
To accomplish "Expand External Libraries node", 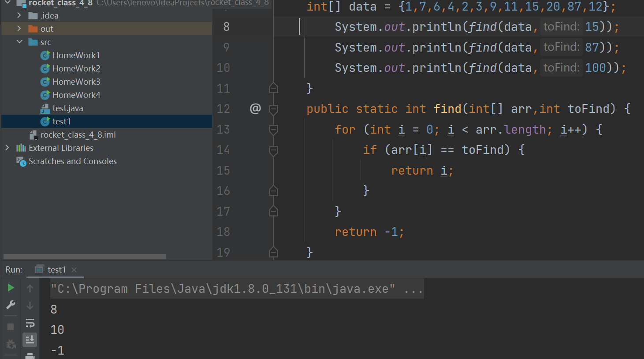I will tap(7, 148).
